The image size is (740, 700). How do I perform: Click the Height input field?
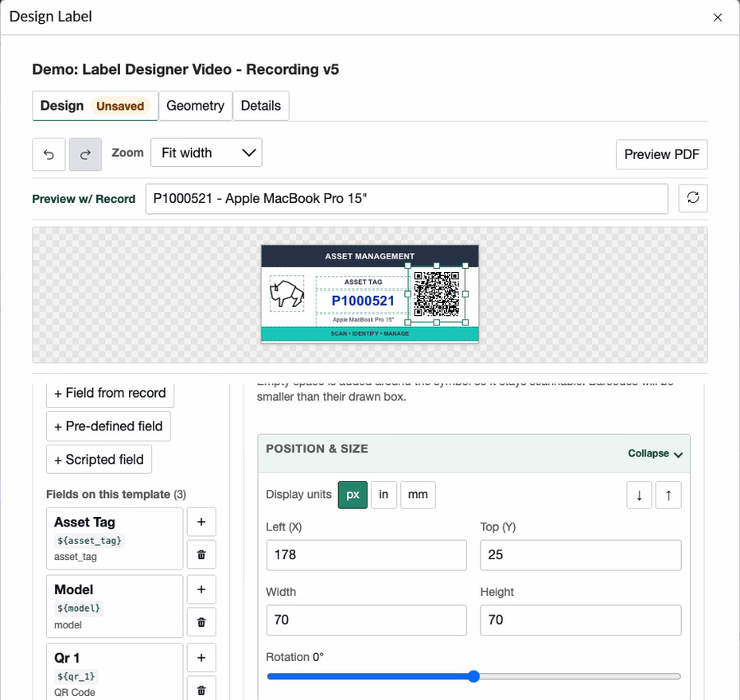581,620
